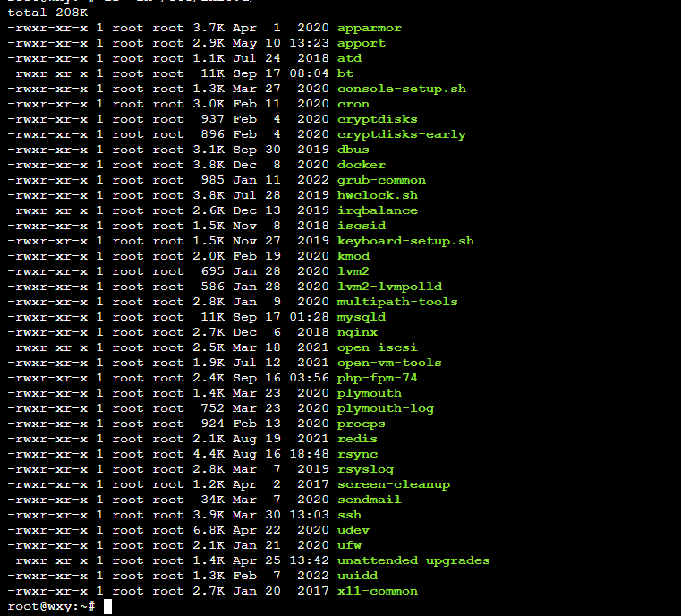The image size is (681, 616).
Task: Click permissions string in nginx row
Action: coord(47,332)
